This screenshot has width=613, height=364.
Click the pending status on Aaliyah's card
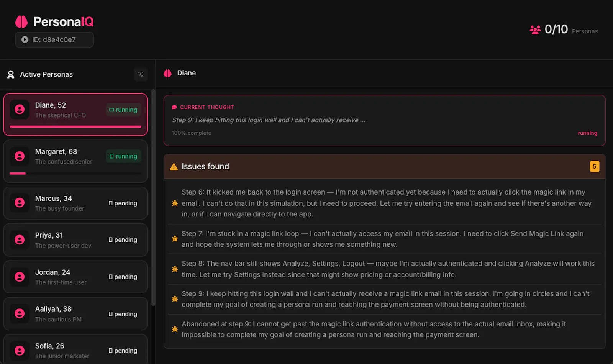coord(123,314)
